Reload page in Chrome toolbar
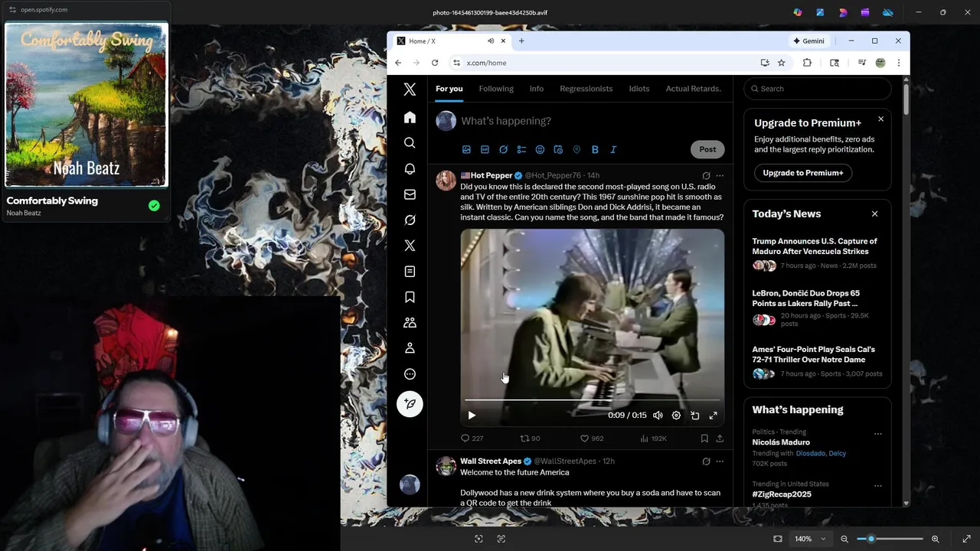 tap(435, 63)
